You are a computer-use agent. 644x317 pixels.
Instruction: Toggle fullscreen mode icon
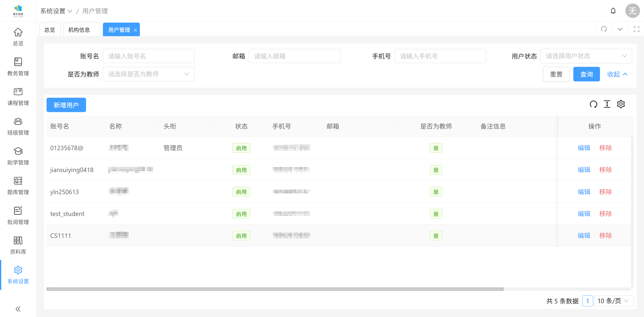click(x=636, y=29)
